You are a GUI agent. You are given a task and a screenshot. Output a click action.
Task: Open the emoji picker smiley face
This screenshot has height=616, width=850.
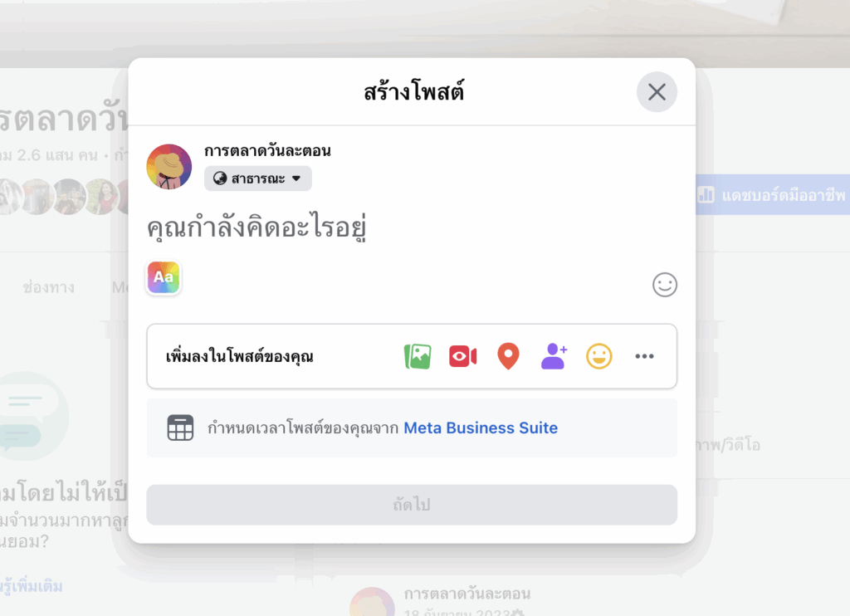click(665, 285)
